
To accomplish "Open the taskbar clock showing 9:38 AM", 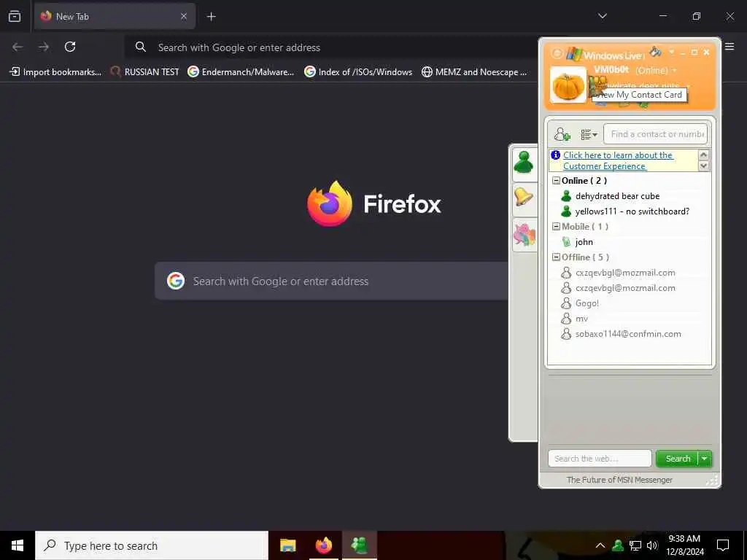I will pyautogui.click(x=684, y=545).
